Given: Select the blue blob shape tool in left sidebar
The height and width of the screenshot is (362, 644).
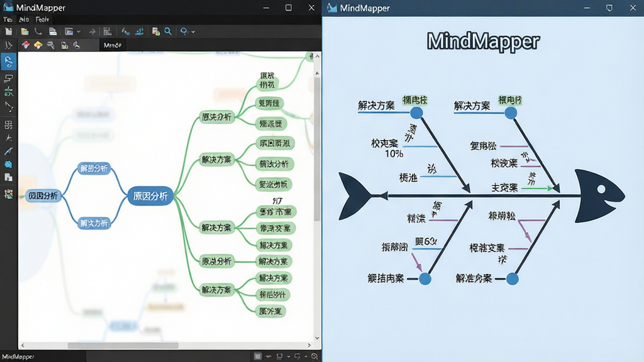Looking at the screenshot, I should 9,165.
